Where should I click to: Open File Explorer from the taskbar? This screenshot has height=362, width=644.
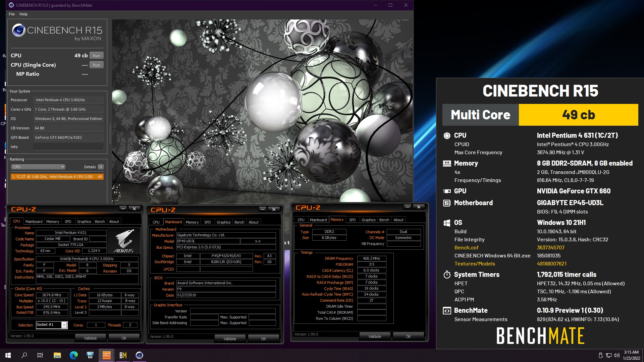[x=57, y=355]
